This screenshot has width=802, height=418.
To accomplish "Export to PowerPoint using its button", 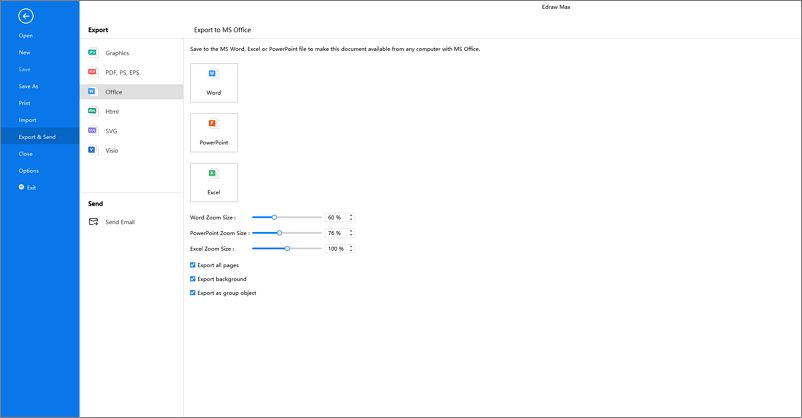I will (x=214, y=133).
